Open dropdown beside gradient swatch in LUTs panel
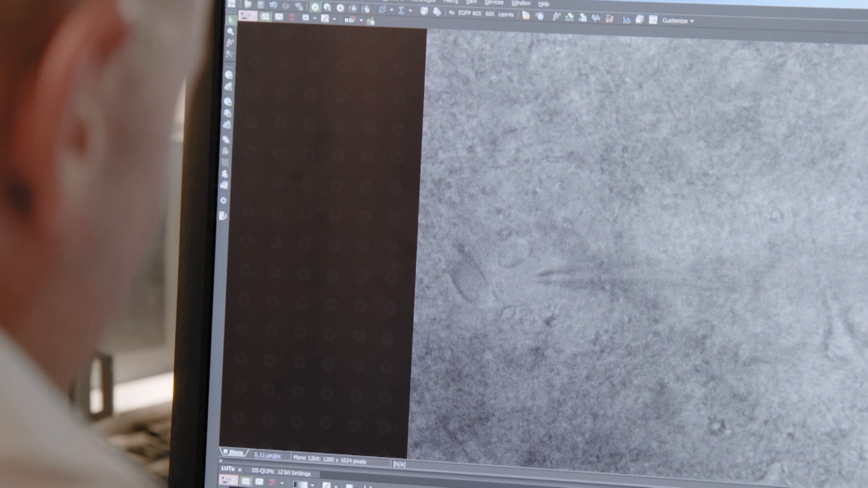This screenshot has height=488, width=868. coord(312,485)
